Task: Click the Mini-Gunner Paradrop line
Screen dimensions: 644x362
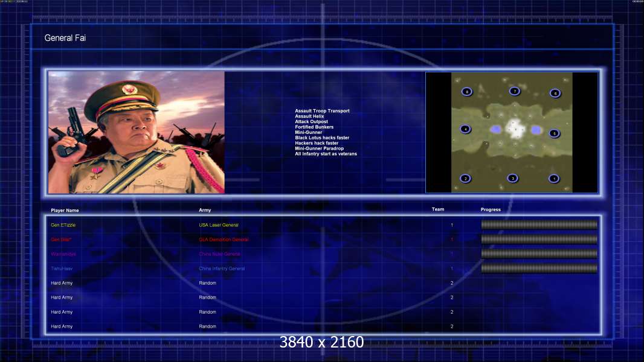Action: click(x=319, y=148)
